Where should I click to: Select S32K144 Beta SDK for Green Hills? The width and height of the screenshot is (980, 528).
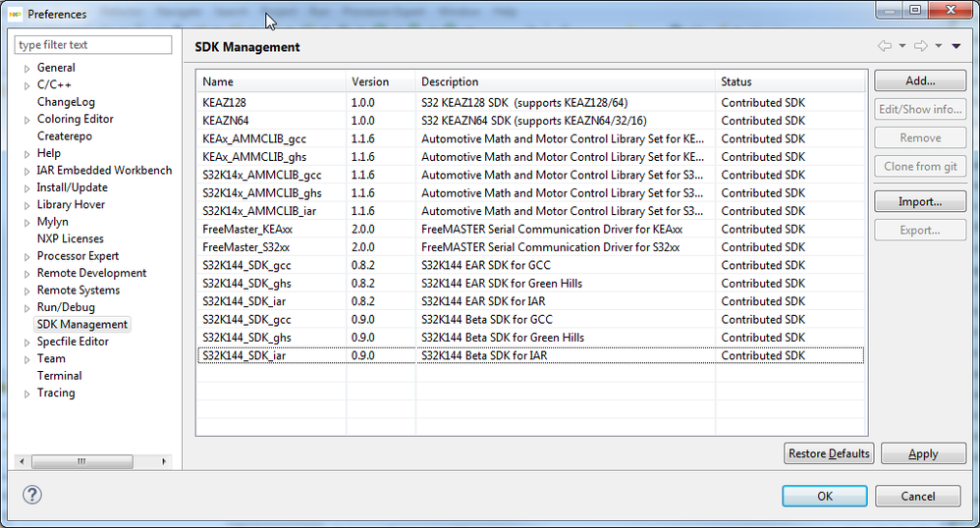pyautogui.click(x=503, y=338)
